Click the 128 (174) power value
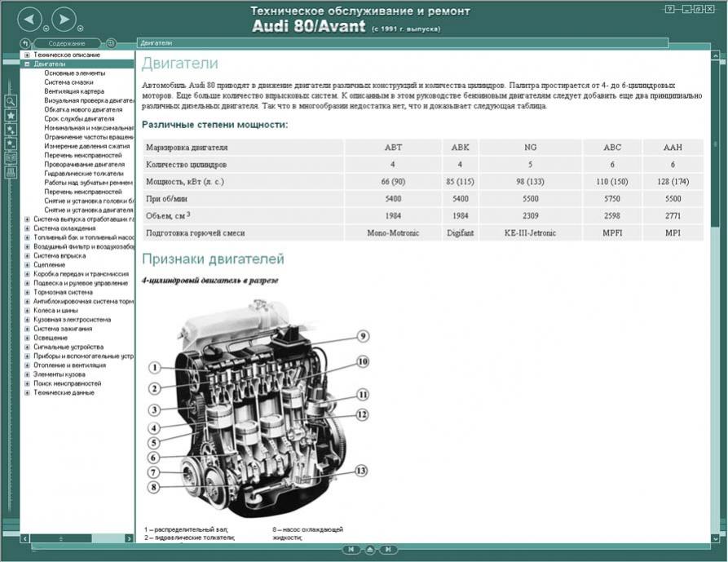 tap(673, 182)
